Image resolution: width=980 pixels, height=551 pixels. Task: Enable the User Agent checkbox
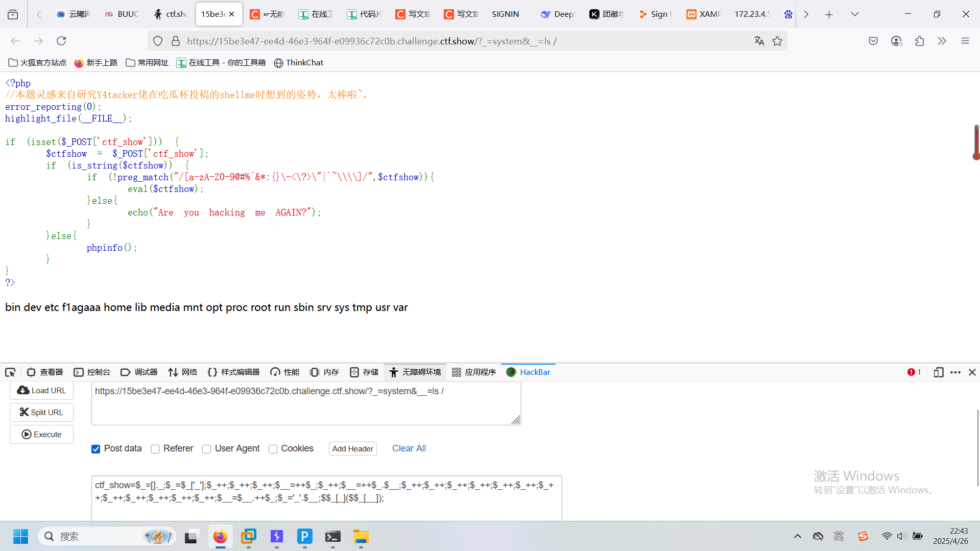click(206, 449)
